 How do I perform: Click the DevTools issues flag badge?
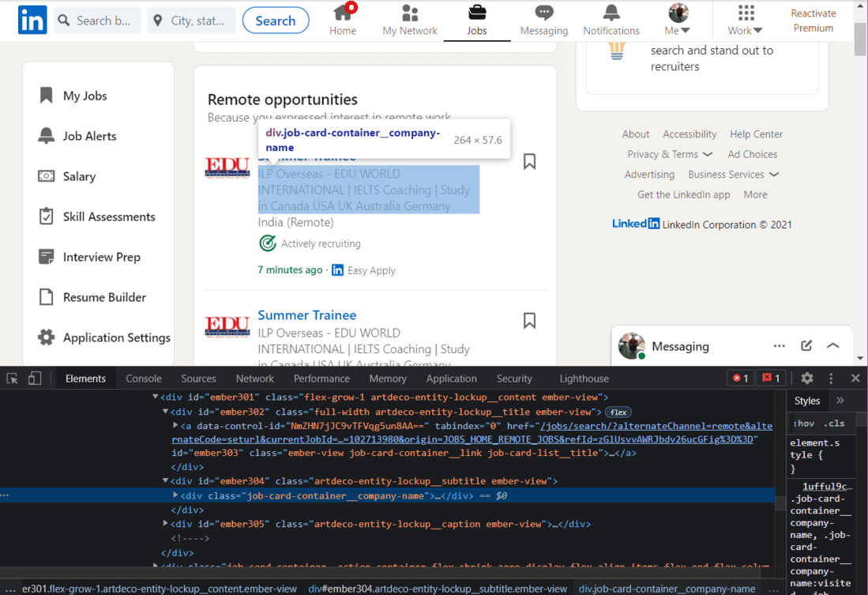771,378
